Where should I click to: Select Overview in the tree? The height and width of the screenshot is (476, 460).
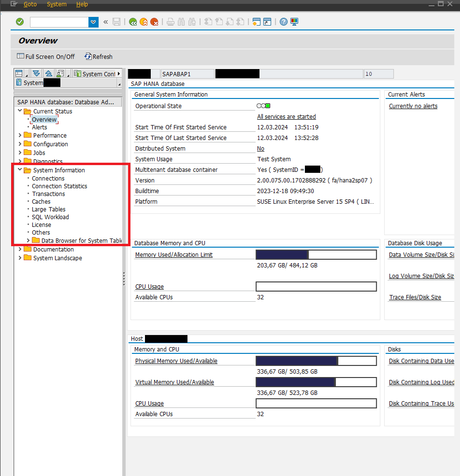click(x=44, y=119)
